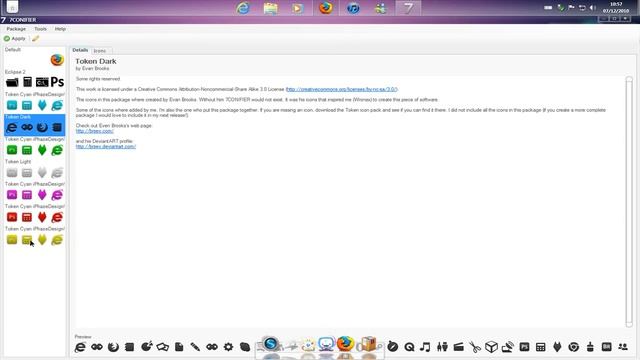Click the magenta calculator icon
Viewport: 640px width, 360px height.
click(27, 195)
